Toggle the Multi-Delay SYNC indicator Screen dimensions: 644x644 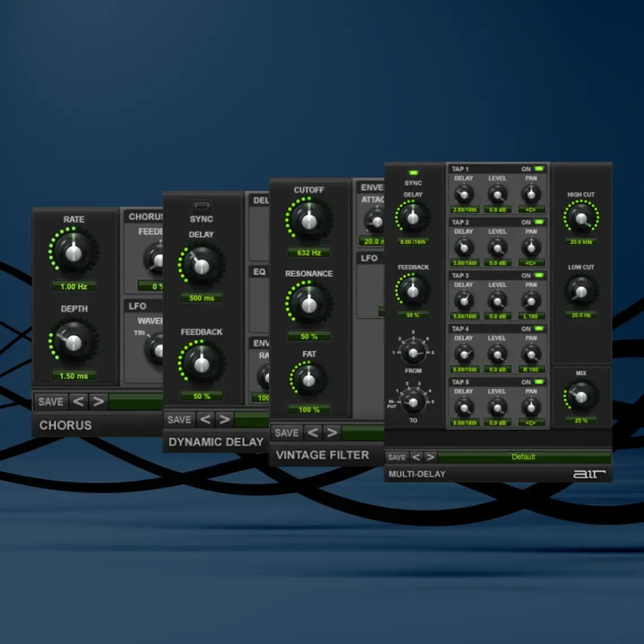pyautogui.click(x=413, y=173)
